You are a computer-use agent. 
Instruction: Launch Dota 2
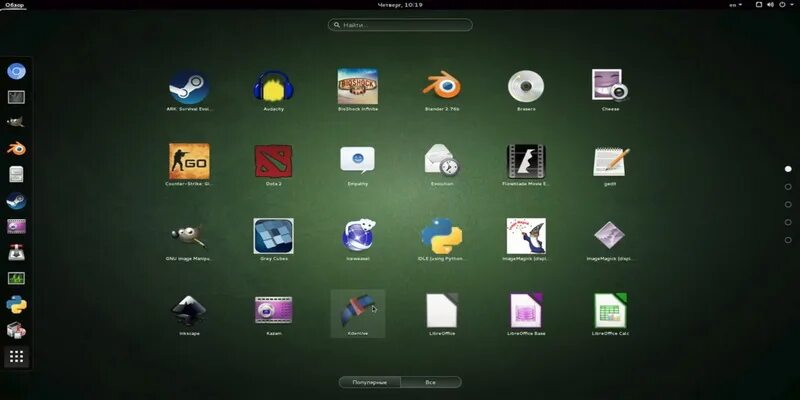click(x=273, y=161)
